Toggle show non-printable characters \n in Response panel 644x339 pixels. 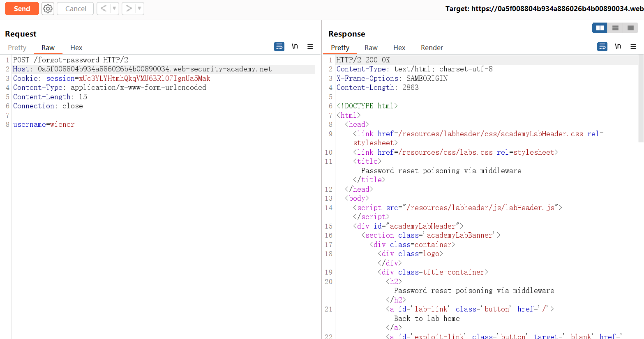click(x=618, y=46)
